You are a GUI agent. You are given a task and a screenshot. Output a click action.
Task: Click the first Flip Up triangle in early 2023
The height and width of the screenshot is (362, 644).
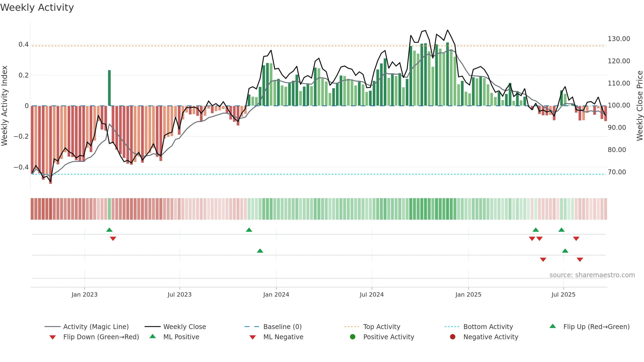coord(109,230)
